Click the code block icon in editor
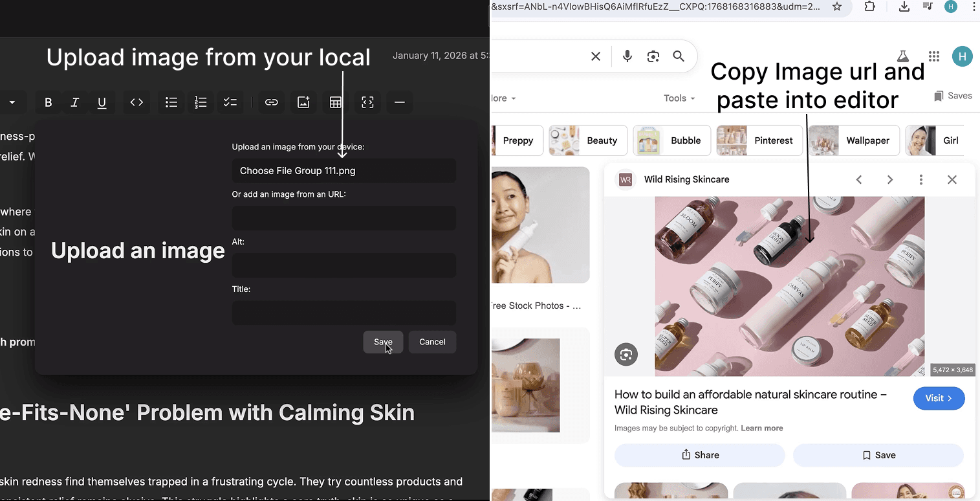 (x=136, y=102)
